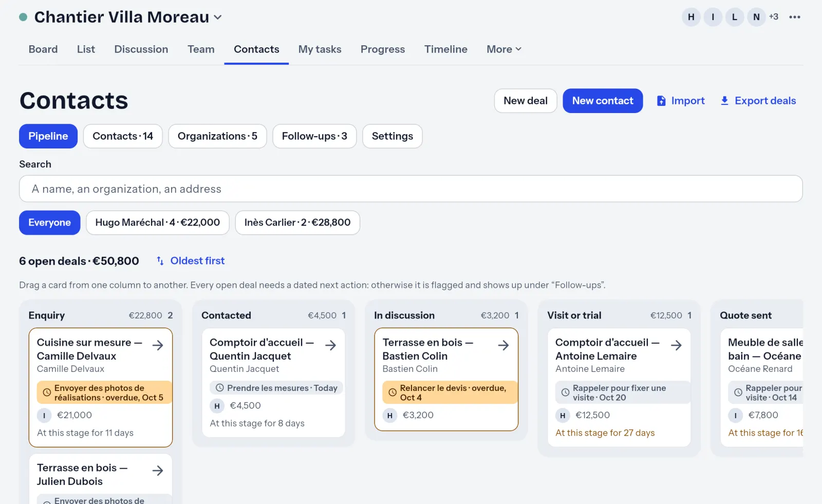Open the Follow-ups · 3 view
This screenshot has width=822, height=504.
pos(314,136)
